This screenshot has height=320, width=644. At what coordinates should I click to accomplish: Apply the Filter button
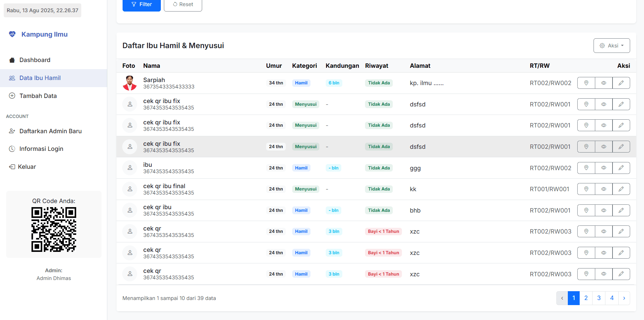tap(142, 4)
